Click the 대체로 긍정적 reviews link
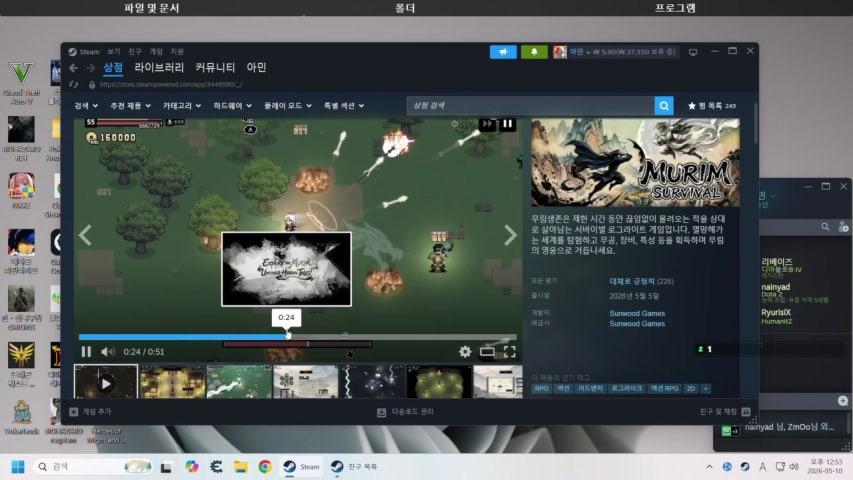Screen dimensions: 853x480 click(x=632, y=281)
